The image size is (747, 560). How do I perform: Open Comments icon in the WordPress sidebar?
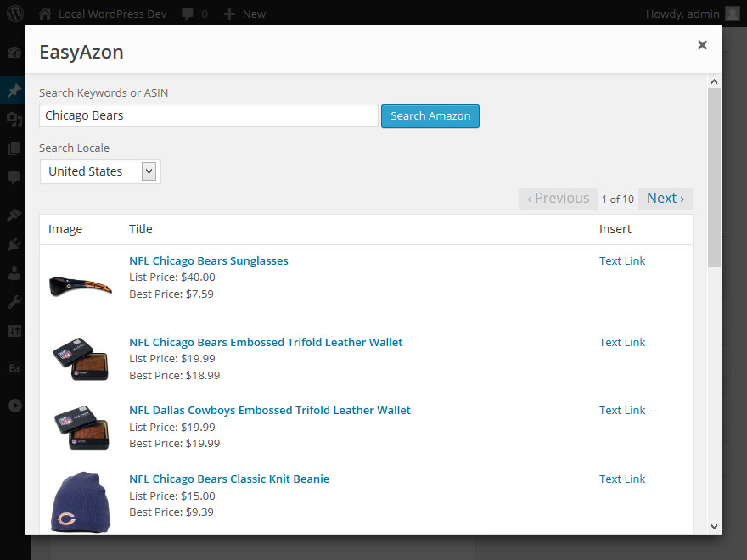pos(14,177)
